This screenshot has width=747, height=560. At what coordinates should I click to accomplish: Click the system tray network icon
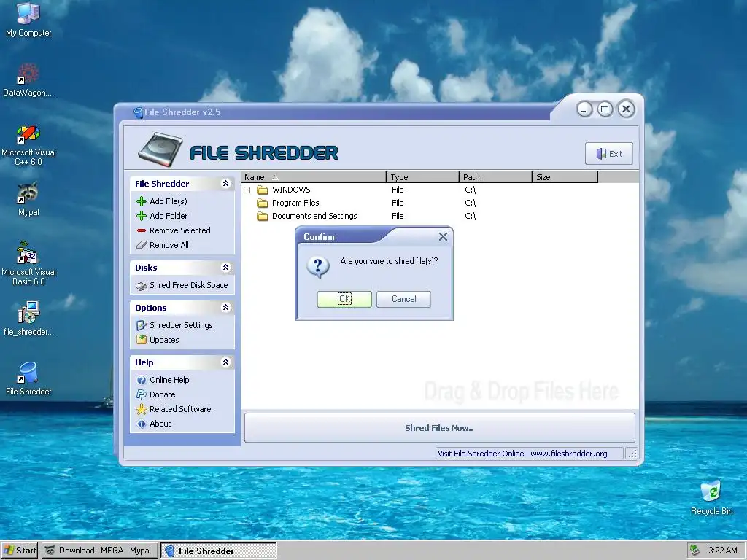pyautogui.click(x=695, y=551)
